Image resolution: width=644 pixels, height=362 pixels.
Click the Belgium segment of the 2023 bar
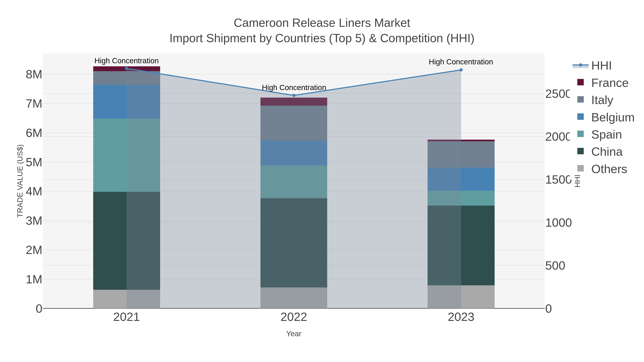[461, 179]
